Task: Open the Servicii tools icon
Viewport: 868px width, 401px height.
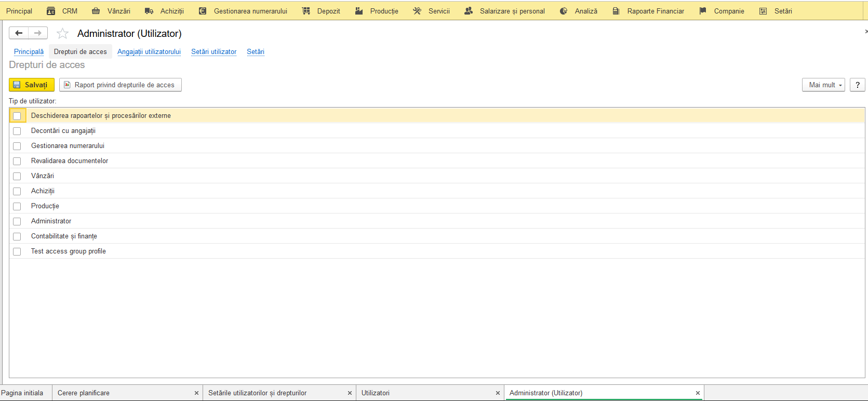Action: [x=417, y=11]
